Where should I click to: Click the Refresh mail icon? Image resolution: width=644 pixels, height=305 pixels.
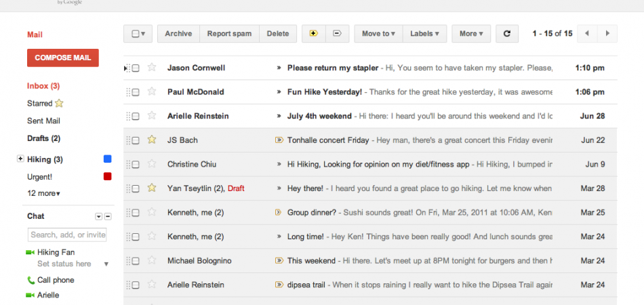click(x=507, y=33)
